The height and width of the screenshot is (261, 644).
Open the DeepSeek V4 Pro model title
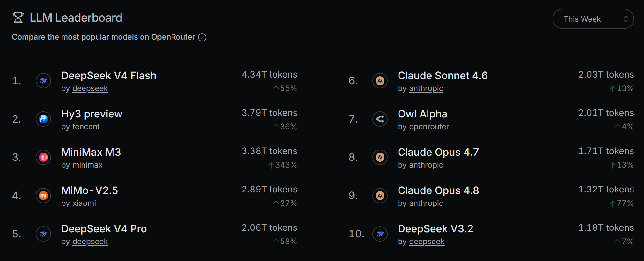(104, 229)
